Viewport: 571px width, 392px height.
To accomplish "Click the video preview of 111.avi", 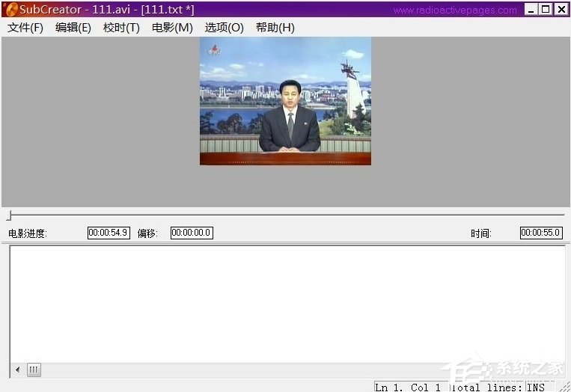I will 285,101.
